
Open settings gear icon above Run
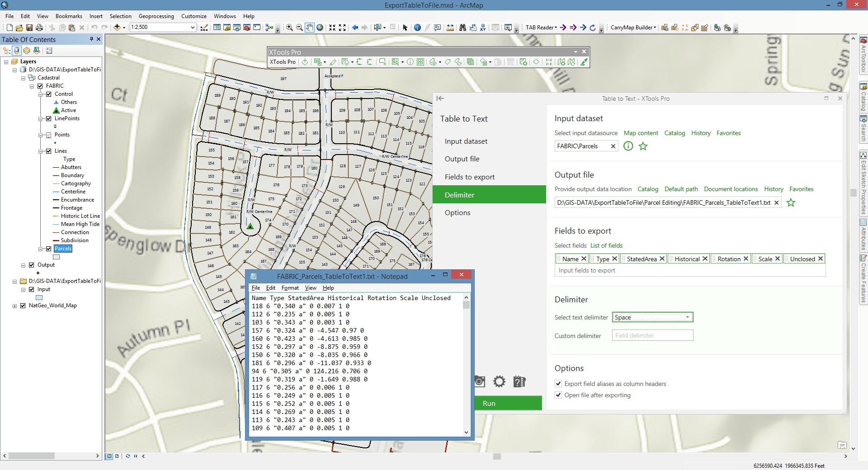pyautogui.click(x=499, y=381)
